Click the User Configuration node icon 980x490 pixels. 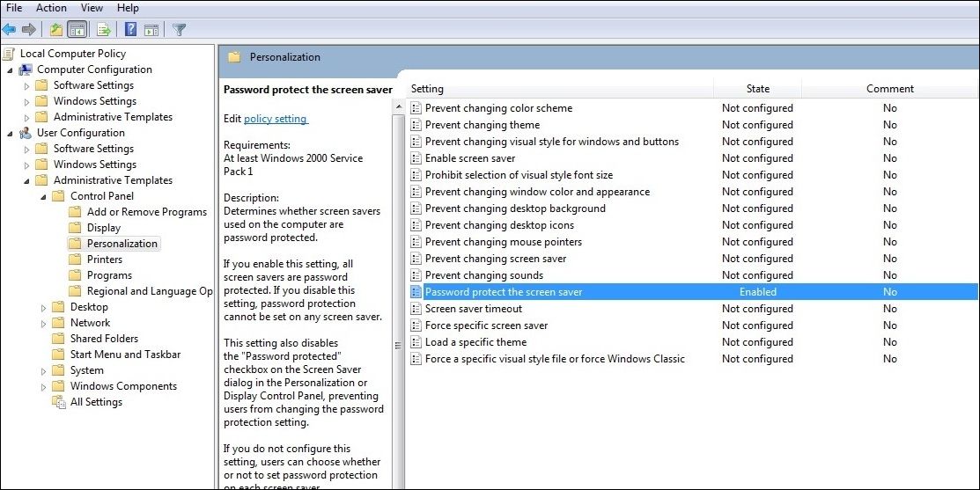click(x=26, y=133)
